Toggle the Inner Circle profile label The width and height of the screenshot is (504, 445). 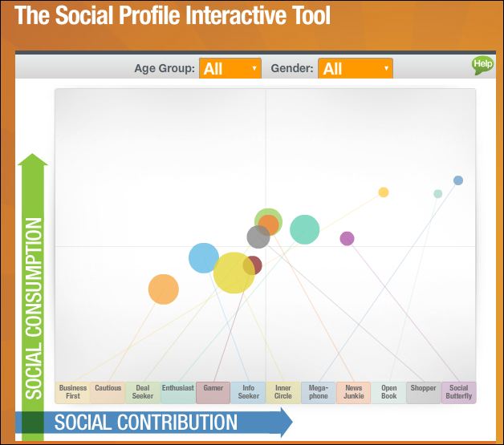pos(283,392)
